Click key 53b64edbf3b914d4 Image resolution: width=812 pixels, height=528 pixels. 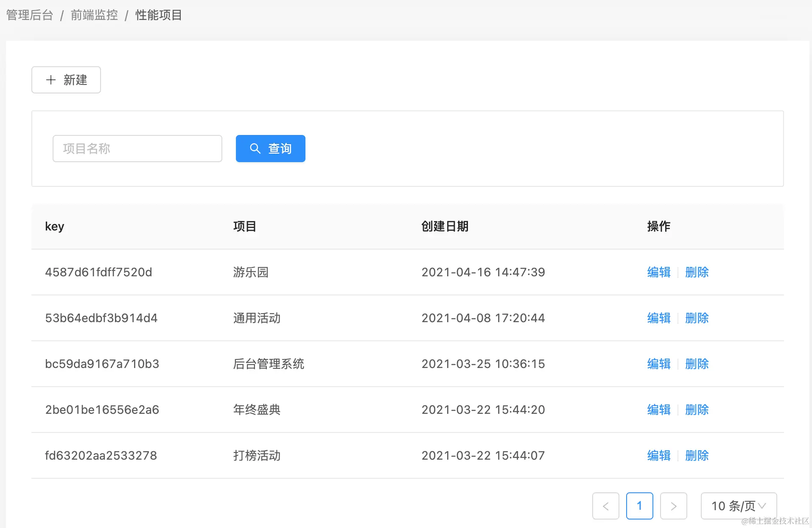coord(101,318)
